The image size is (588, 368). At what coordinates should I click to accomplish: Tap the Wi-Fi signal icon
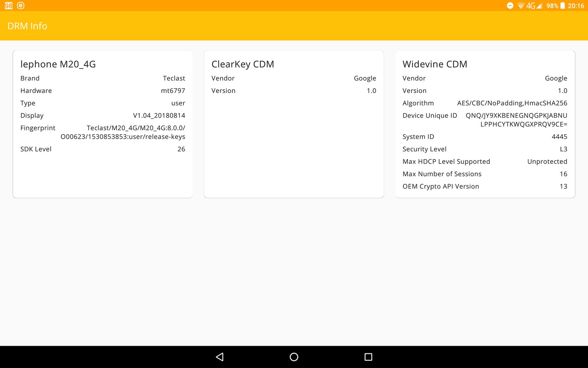tap(521, 6)
